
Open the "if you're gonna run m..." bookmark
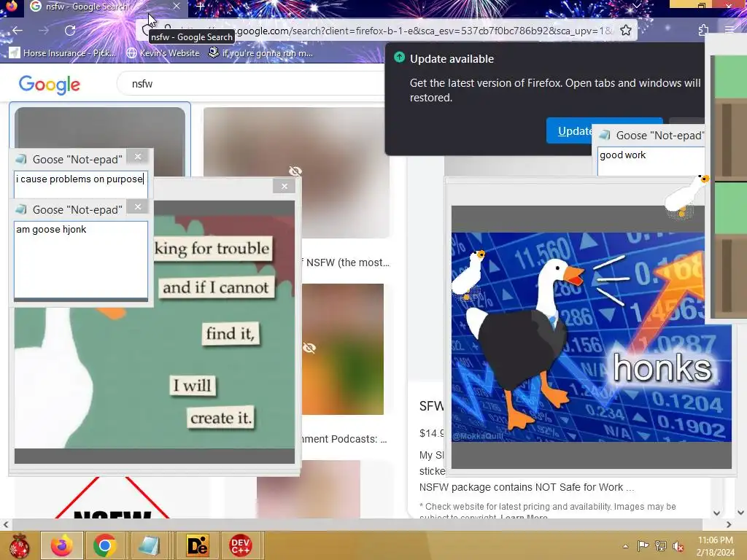pyautogui.click(x=261, y=53)
